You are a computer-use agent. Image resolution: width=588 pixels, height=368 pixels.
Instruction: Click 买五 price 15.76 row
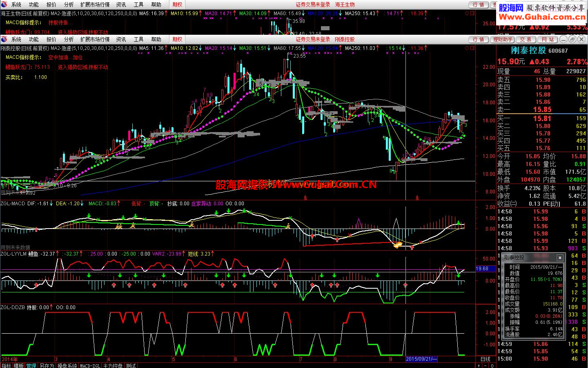[541, 148]
